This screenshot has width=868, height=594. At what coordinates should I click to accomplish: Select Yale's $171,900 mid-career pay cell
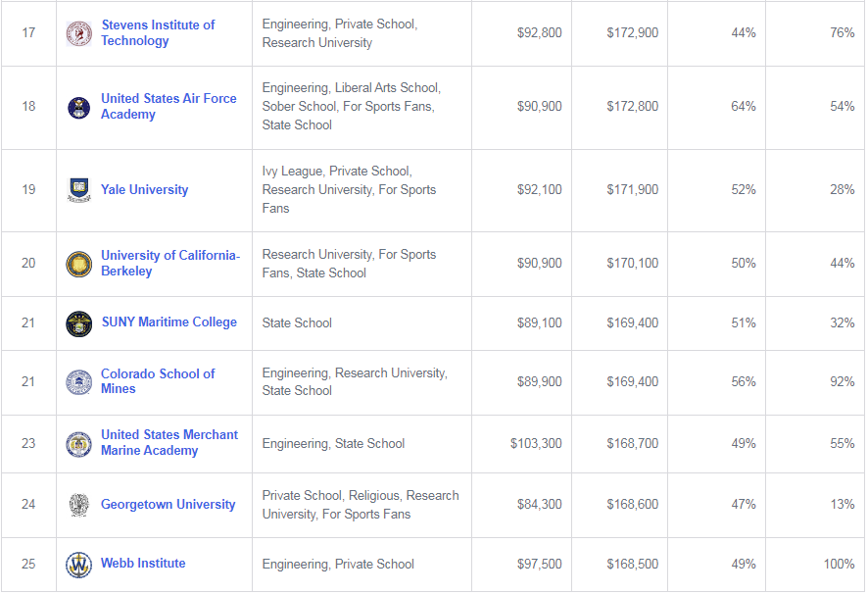coord(619,190)
